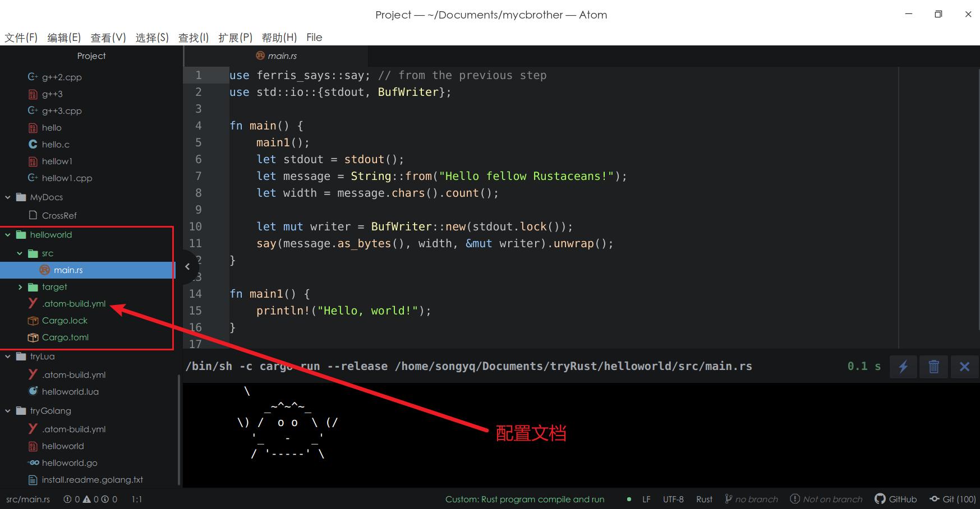980x509 pixels.
Task: Hide the tree view with the arrow handle
Action: [188, 266]
